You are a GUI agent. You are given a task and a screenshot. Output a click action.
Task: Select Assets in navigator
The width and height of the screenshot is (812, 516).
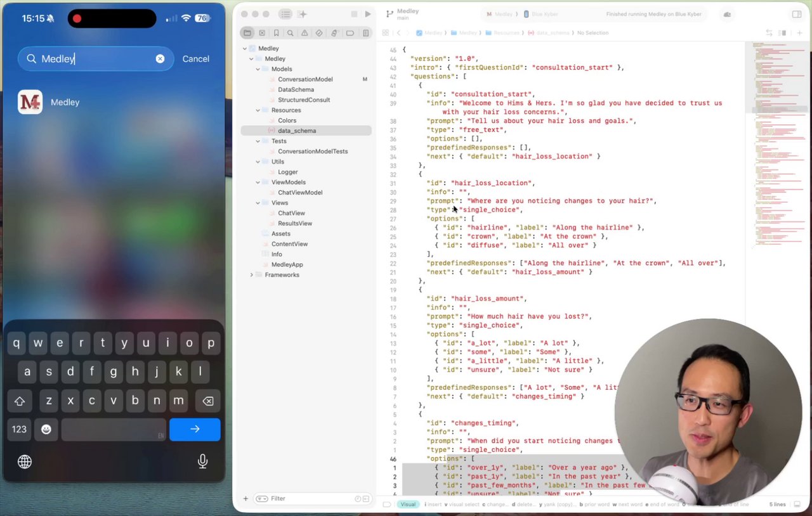[280, 234]
